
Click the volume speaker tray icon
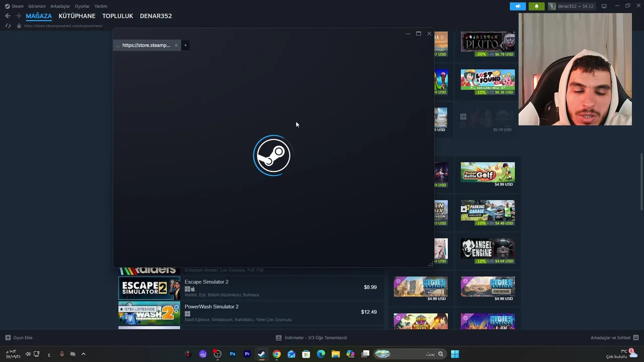(28, 354)
